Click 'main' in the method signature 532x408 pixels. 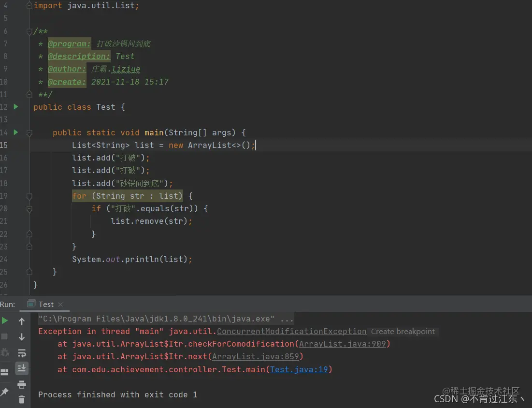154,132
